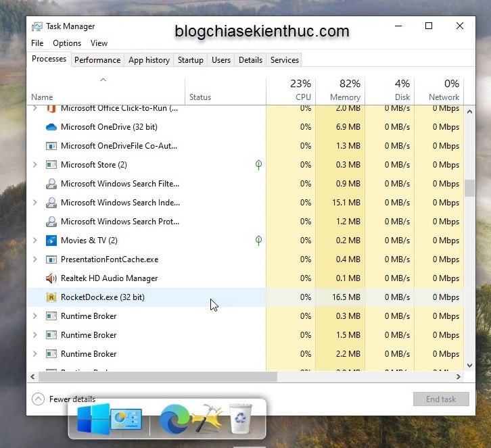Viewport: 491px width, 448px height.
Task: Expand the Runtime Broker 2.2 MB group
Action: tap(35, 354)
